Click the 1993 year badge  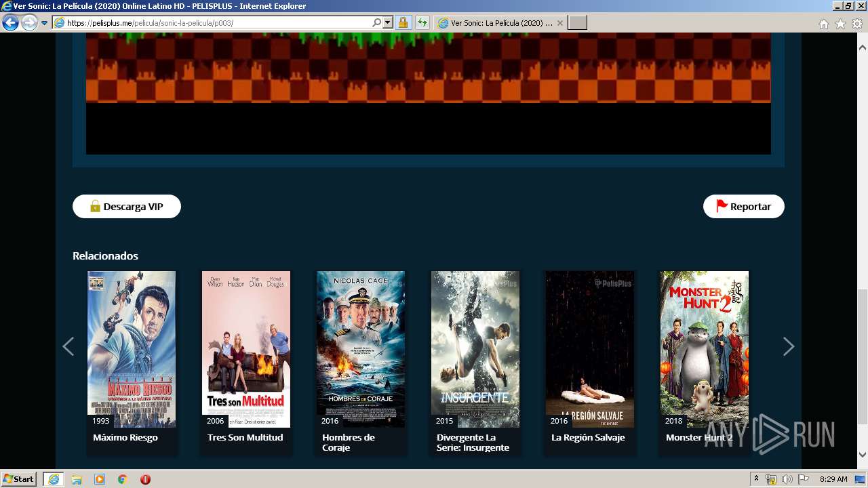click(x=101, y=421)
